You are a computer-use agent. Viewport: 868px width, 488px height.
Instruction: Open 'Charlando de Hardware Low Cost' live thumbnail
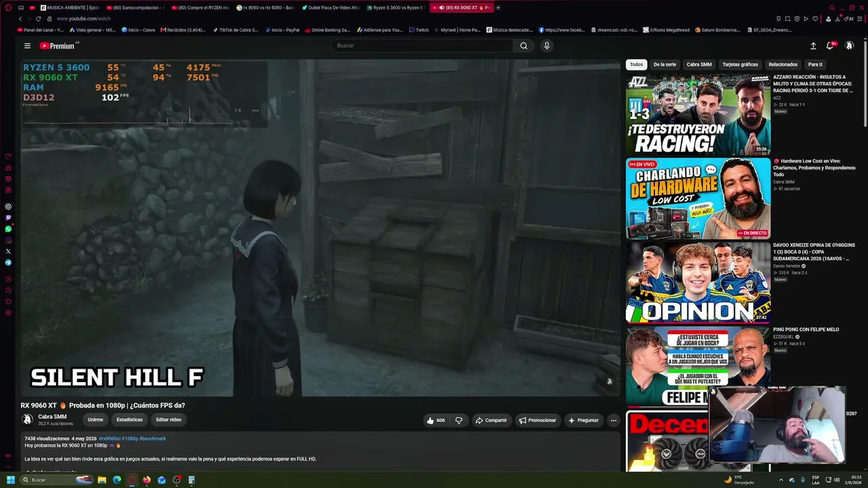point(698,199)
